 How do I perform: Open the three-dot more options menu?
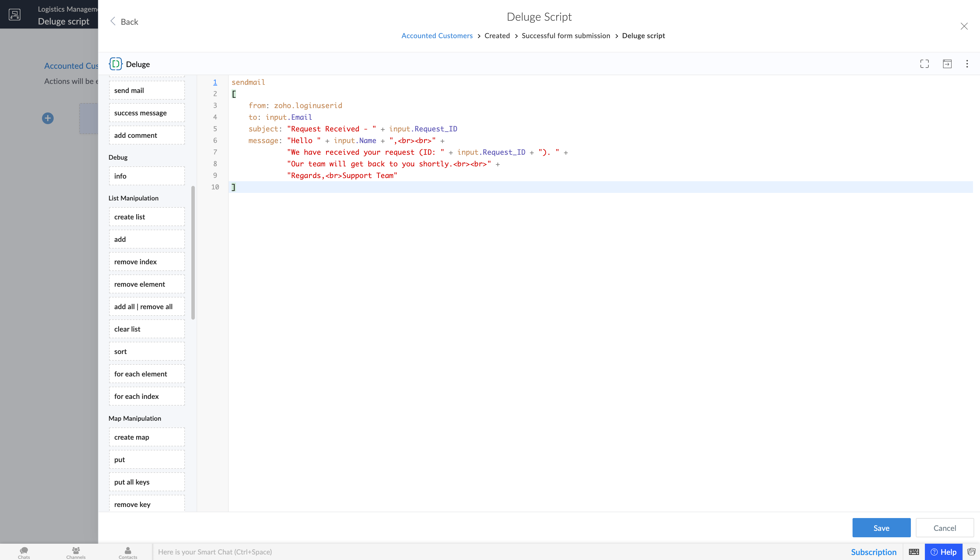(967, 64)
